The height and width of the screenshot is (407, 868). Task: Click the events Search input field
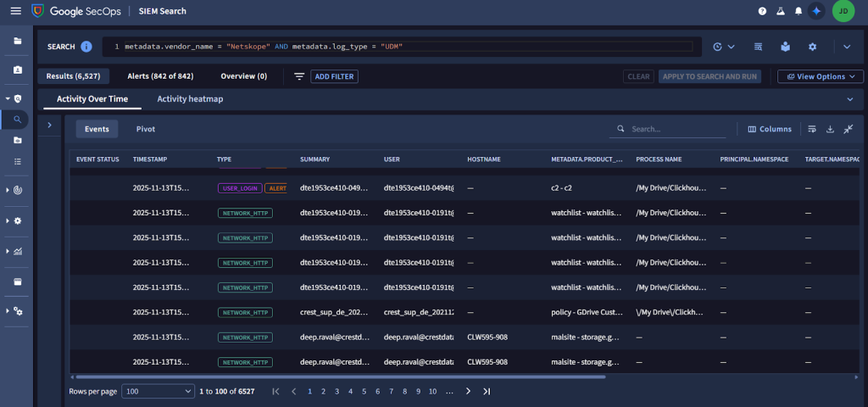[x=668, y=129]
